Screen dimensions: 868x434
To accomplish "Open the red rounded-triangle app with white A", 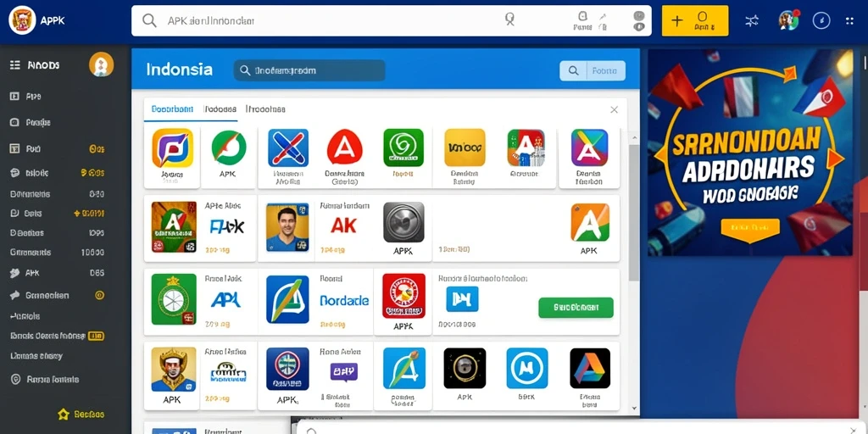I will (x=344, y=147).
